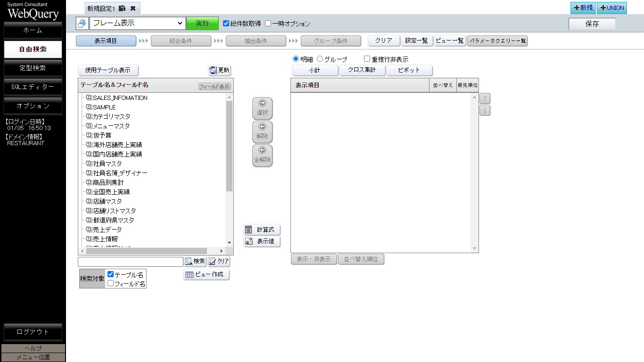
Task: Open the SQLエディター menu in the sidebar
Action: coord(33,87)
